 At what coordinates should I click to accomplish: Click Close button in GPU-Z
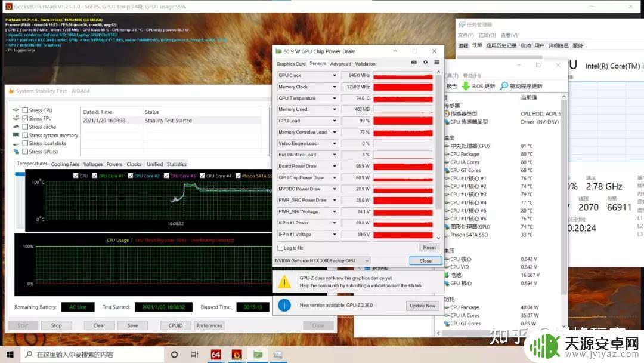pyautogui.click(x=426, y=261)
